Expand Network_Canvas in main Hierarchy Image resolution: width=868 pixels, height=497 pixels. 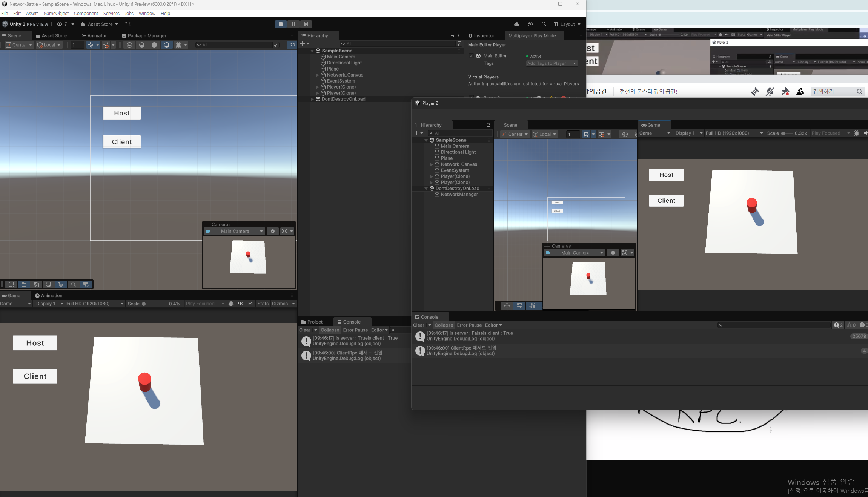tap(317, 75)
